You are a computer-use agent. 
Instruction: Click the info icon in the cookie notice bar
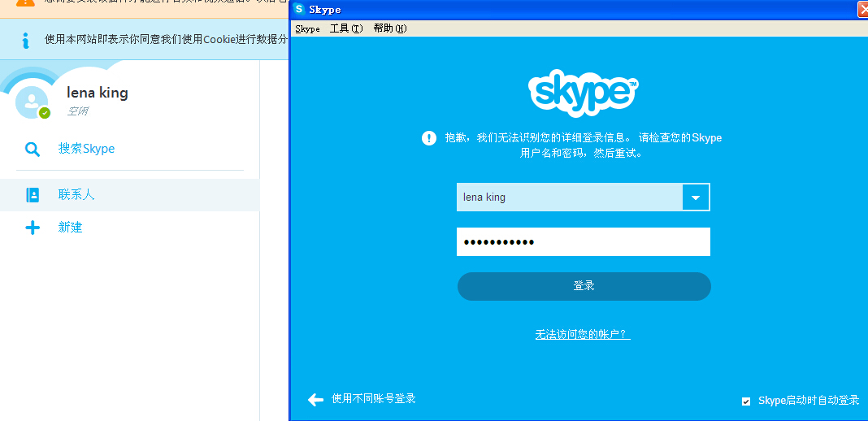(24, 40)
